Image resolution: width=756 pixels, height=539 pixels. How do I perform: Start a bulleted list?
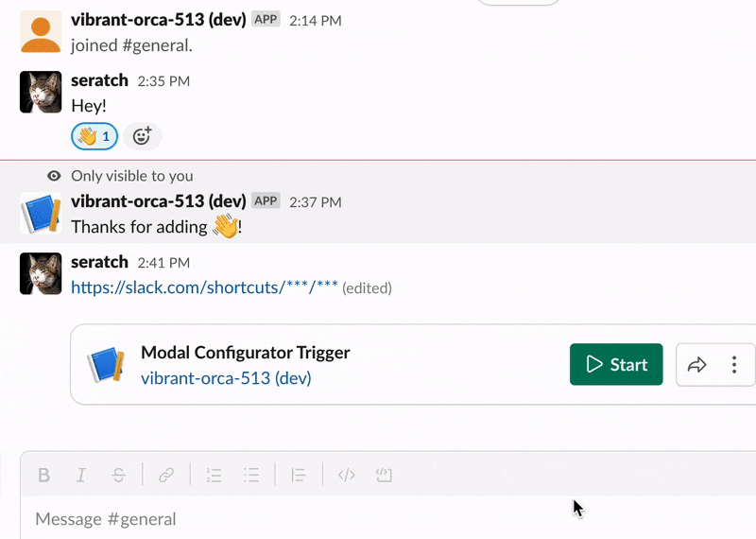[251, 476]
